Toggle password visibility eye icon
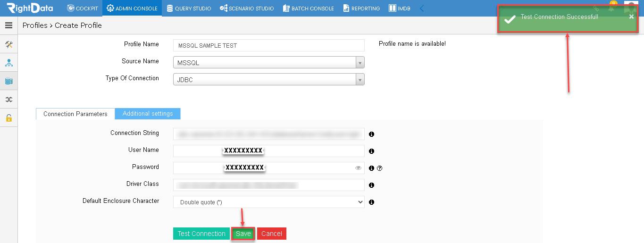The image size is (644, 243). [358, 168]
